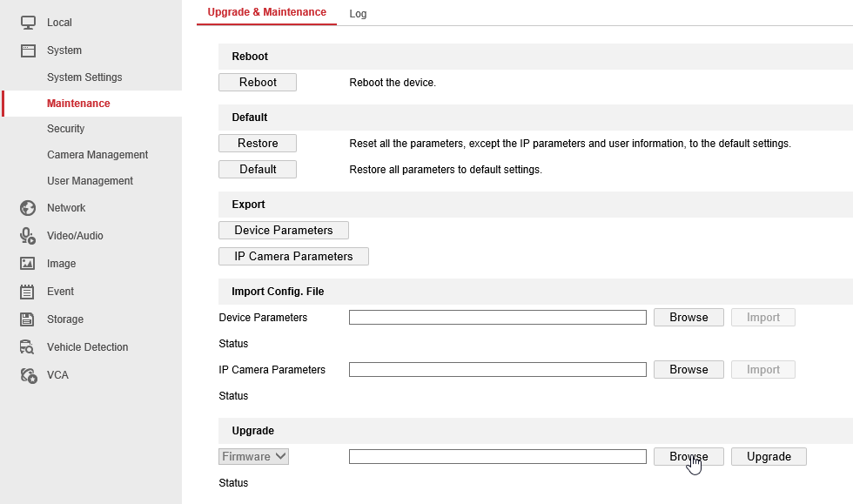The width and height of the screenshot is (853, 504).
Task: Select the Upgrade & Maintenance tab
Action: [266, 12]
